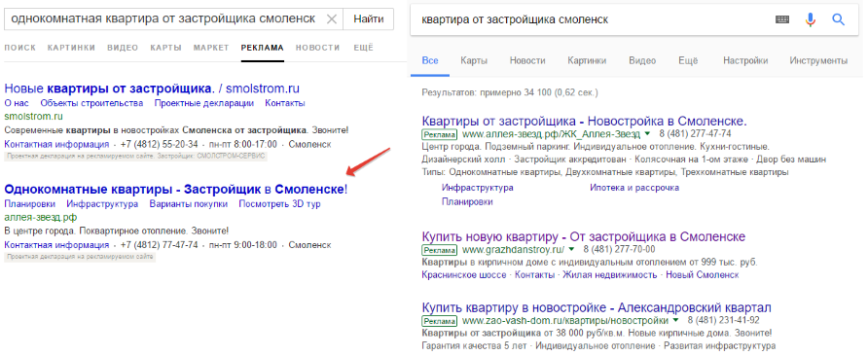Open Контакты sitelink under grazhdanstroy ad
868x356 pixels.
[535, 274]
